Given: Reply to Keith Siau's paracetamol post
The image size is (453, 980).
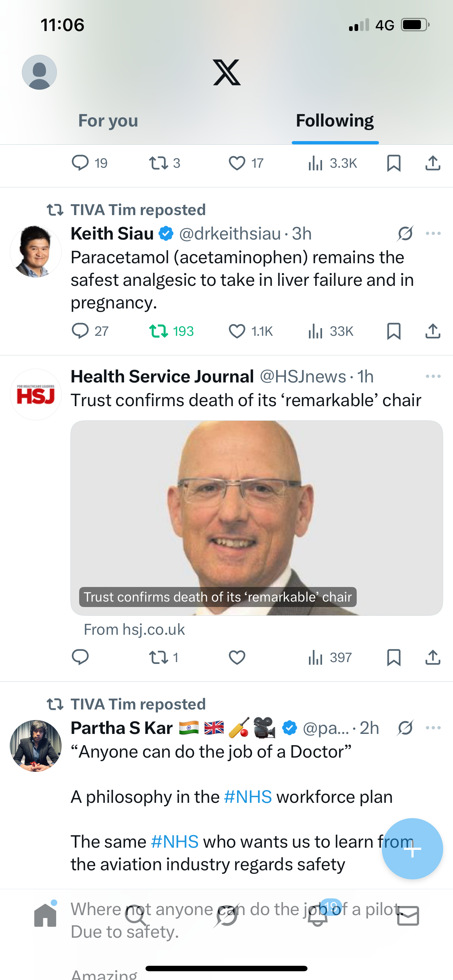Looking at the screenshot, I should [80, 331].
